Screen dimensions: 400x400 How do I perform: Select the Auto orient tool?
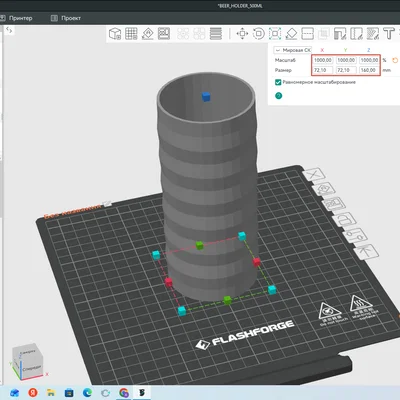(x=148, y=34)
